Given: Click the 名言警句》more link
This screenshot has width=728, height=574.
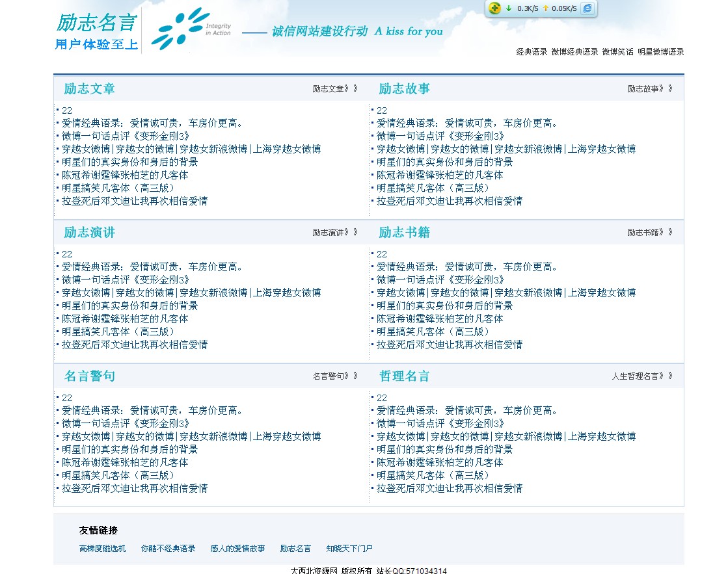Looking at the screenshot, I should tap(335, 376).
